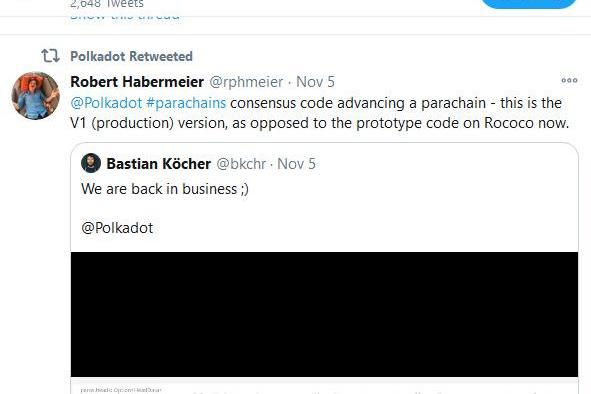Open the "Polkadot Retweeted" link
This screenshot has height=394, width=591.
tap(131, 56)
